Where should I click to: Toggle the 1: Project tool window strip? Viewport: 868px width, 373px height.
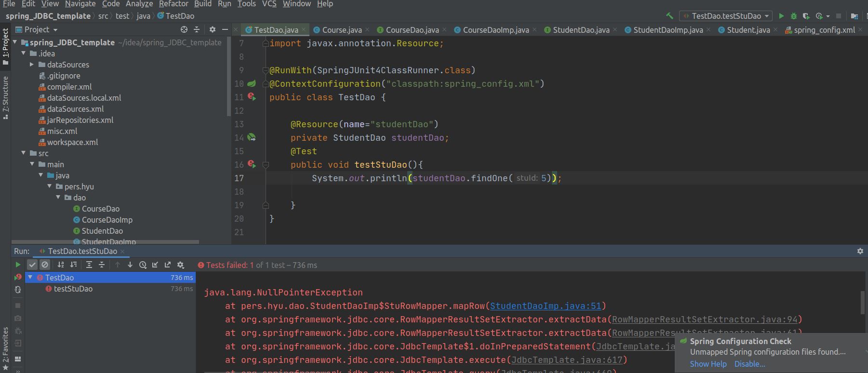[5, 46]
